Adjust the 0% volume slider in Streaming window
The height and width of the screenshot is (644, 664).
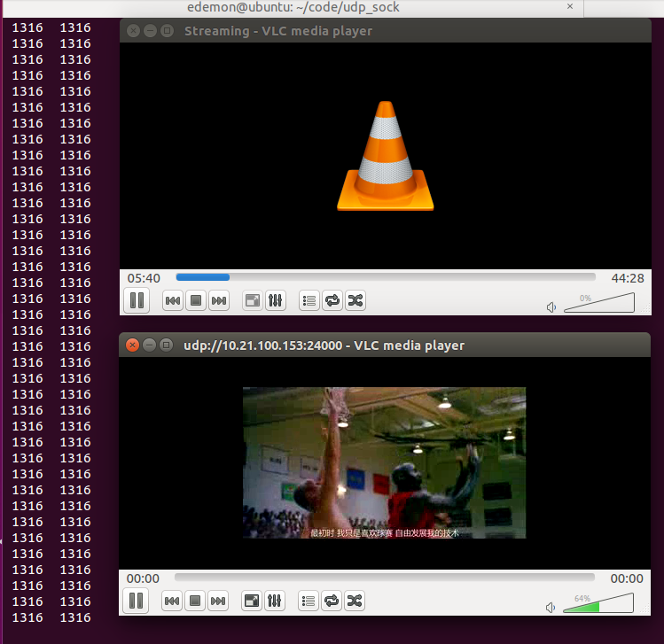coord(599,303)
